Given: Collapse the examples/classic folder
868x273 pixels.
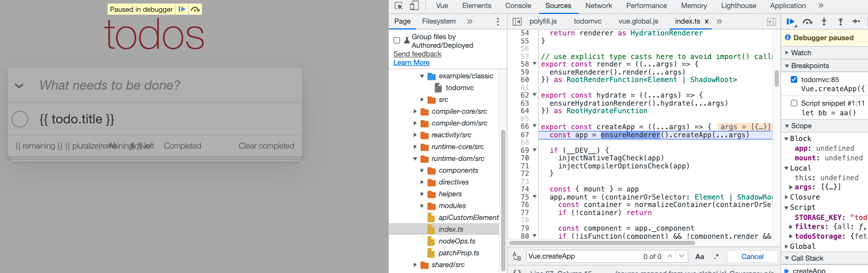Looking at the screenshot, I should tap(422, 76).
